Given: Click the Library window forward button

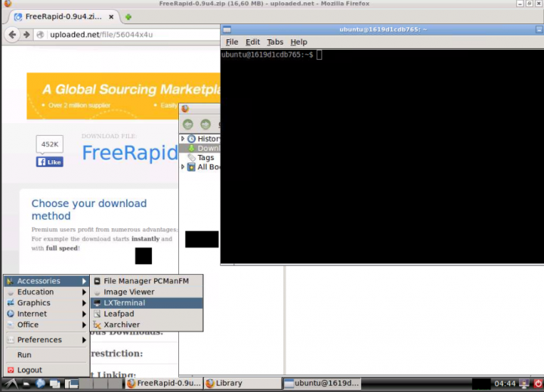Looking at the screenshot, I should 206,124.
